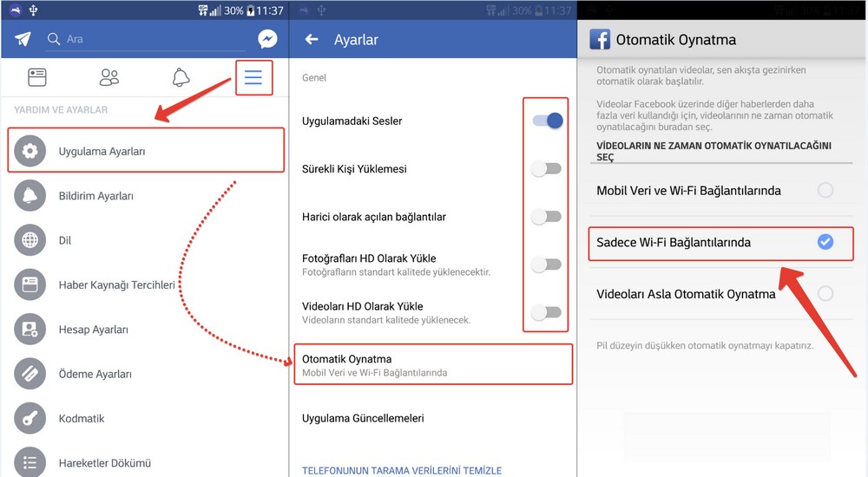The height and width of the screenshot is (477, 868).
Task: Open Messenger from the top bar
Action: [267, 39]
